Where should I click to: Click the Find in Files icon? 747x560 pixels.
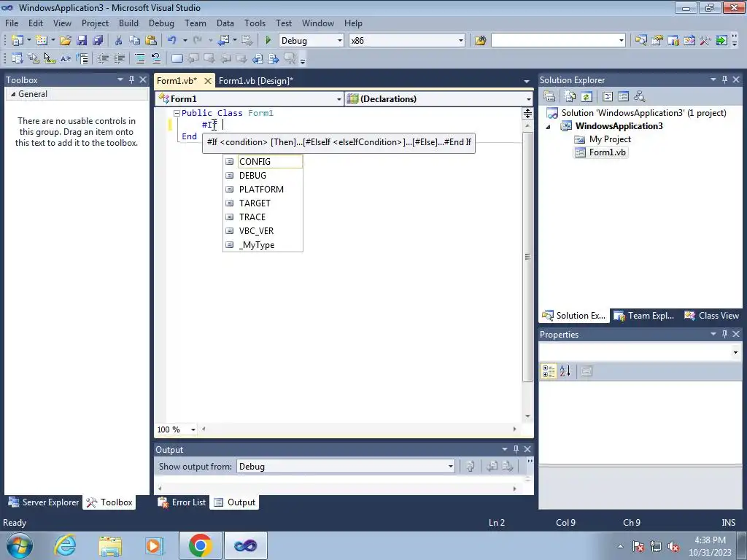(480, 41)
